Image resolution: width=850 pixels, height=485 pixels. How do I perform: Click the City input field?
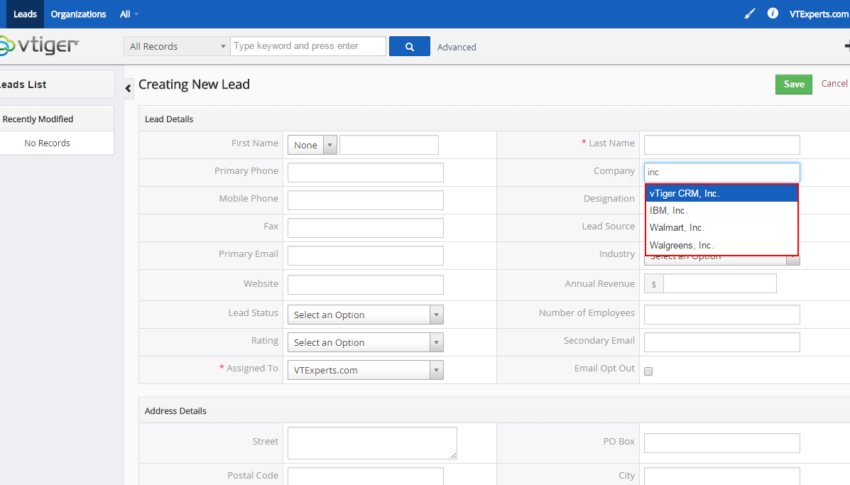(x=722, y=476)
